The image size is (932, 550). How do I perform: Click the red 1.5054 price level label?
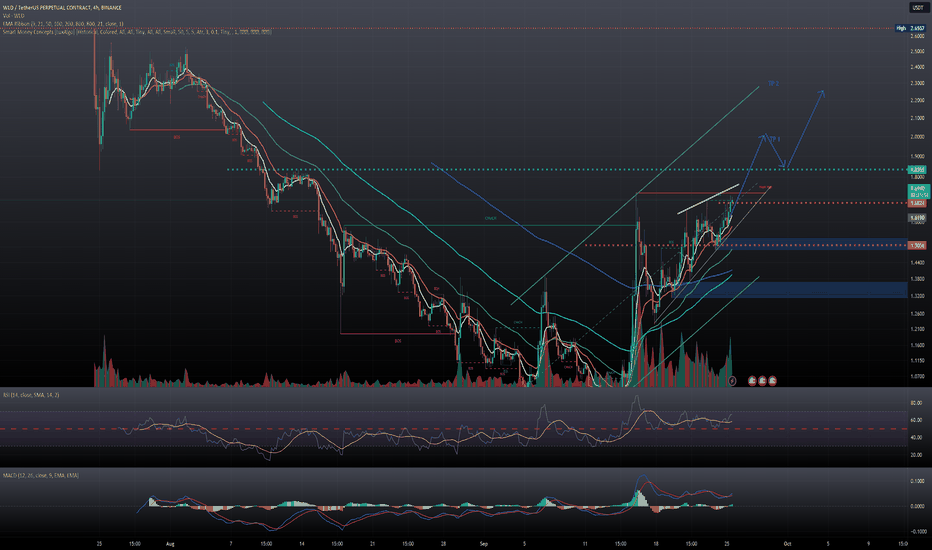click(x=917, y=246)
